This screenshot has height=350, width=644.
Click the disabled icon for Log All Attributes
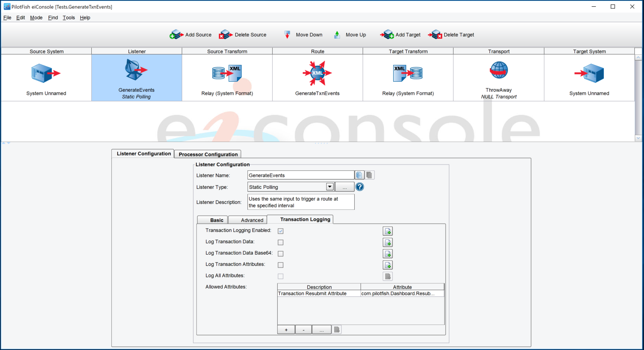click(388, 276)
